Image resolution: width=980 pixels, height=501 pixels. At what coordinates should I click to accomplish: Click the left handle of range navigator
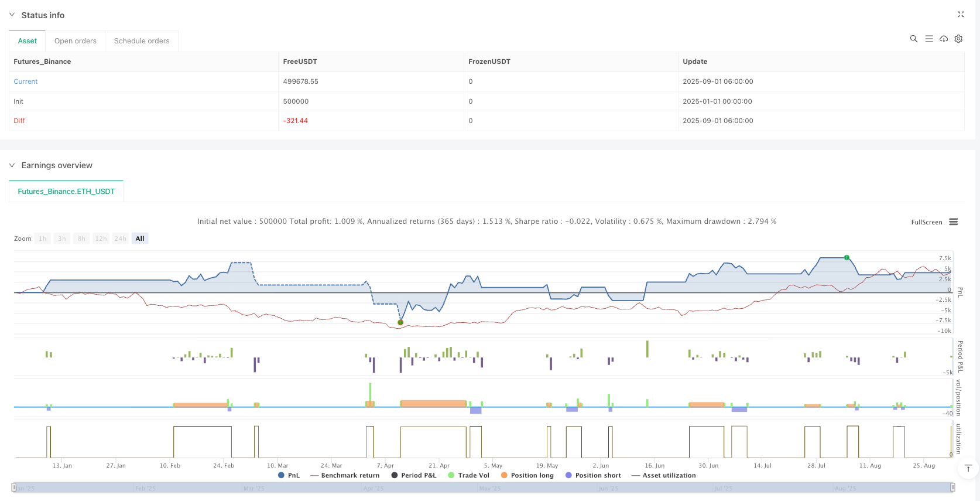pos(13,488)
